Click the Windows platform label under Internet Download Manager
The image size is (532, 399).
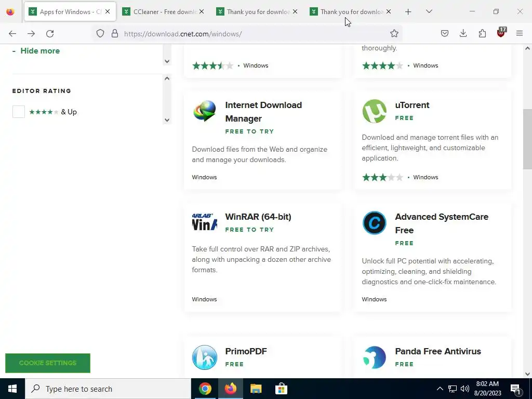[x=204, y=177]
